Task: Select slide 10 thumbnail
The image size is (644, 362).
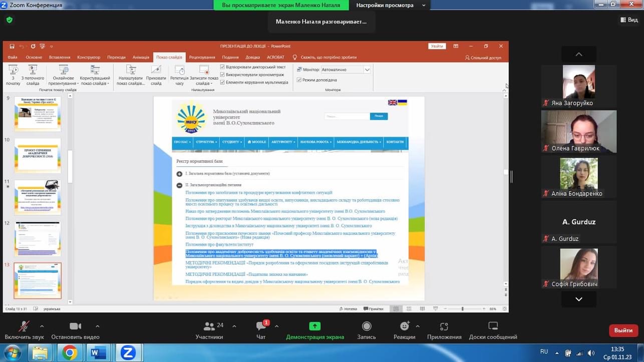Action: point(38,156)
